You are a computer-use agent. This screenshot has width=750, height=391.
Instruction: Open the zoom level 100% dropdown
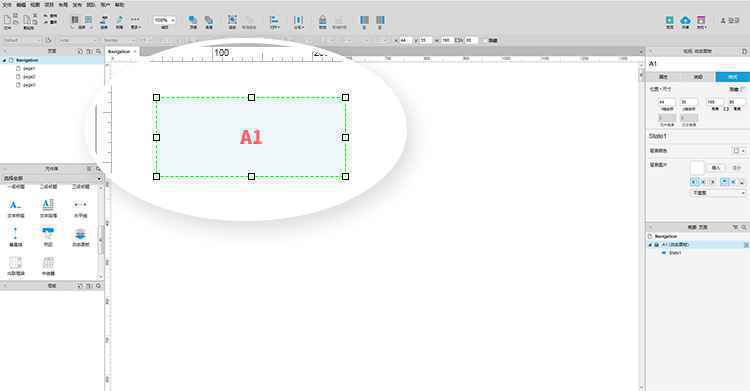click(x=164, y=20)
